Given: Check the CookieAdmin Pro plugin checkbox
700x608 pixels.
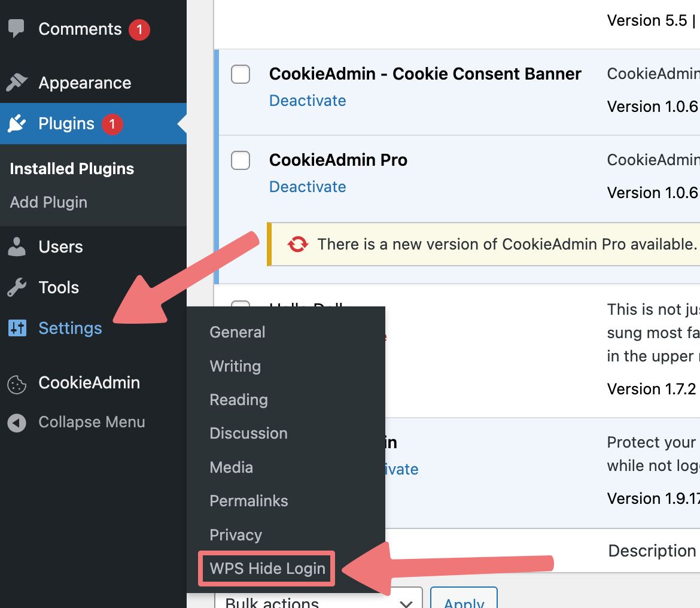Looking at the screenshot, I should 240,160.
